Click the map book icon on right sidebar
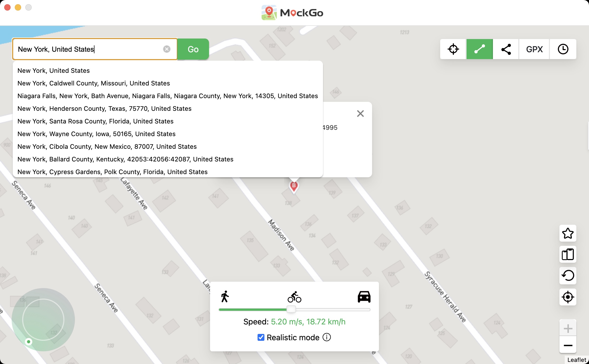 point(568,255)
